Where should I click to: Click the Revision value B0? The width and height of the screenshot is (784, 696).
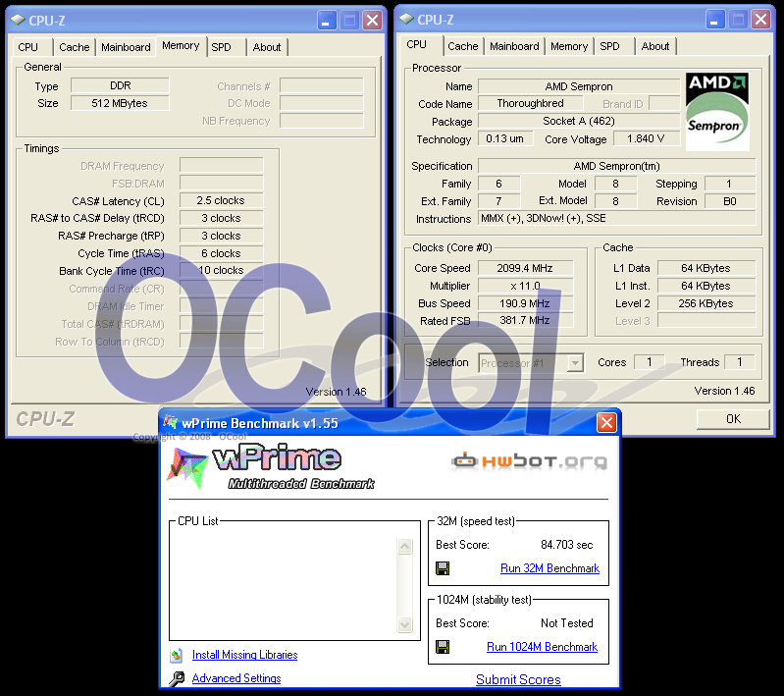pos(729,201)
